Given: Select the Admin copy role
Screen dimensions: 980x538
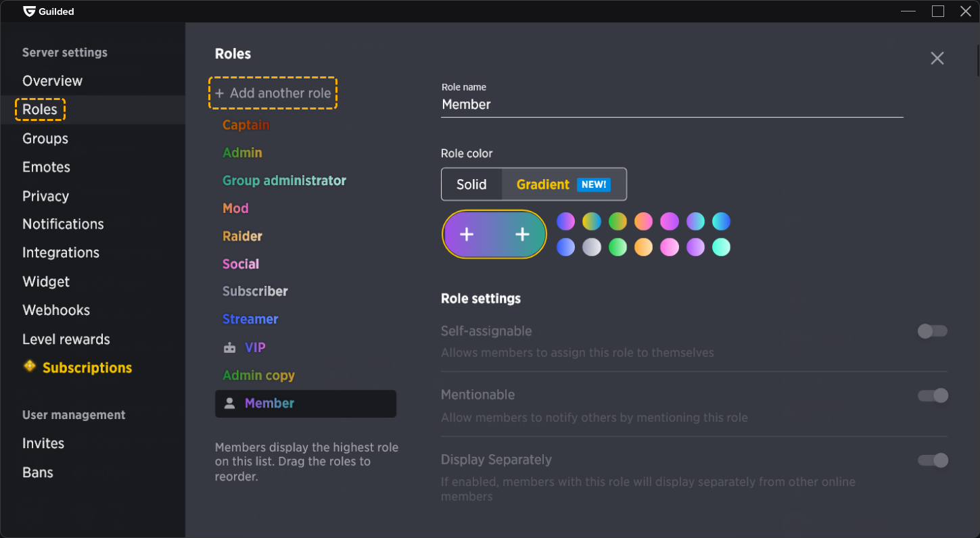Looking at the screenshot, I should 258,375.
